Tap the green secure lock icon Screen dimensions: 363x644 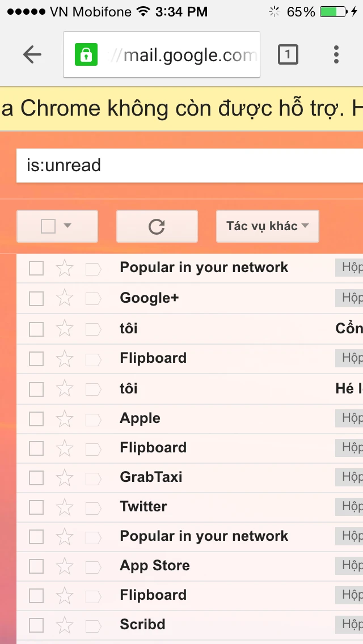click(x=86, y=54)
